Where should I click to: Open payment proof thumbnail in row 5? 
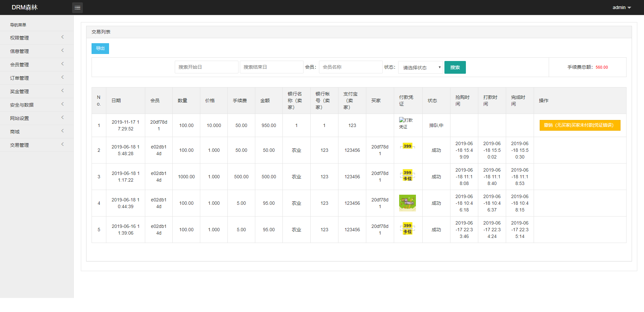point(407,229)
